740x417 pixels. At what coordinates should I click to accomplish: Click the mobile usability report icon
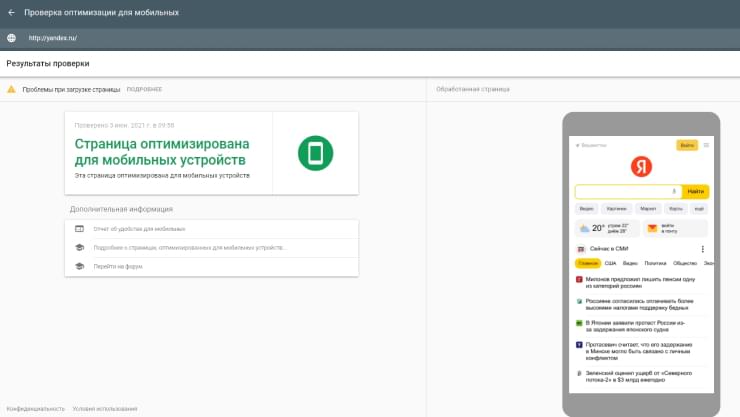coord(79,229)
